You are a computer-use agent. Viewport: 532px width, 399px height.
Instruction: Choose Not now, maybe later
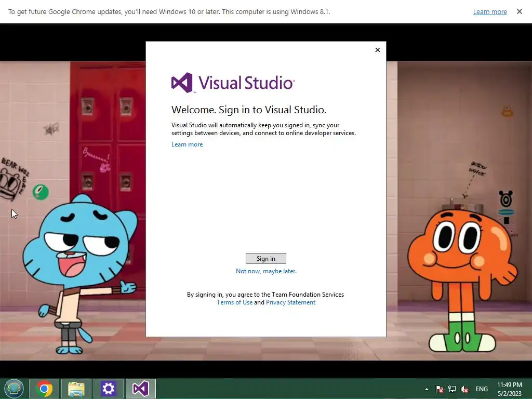click(266, 271)
